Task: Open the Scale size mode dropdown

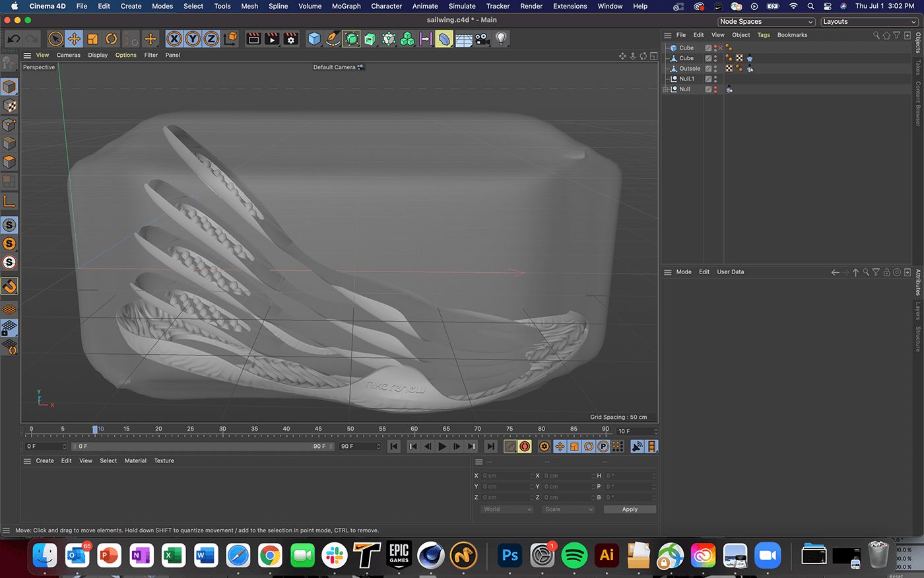Action: tap(568, 509)
